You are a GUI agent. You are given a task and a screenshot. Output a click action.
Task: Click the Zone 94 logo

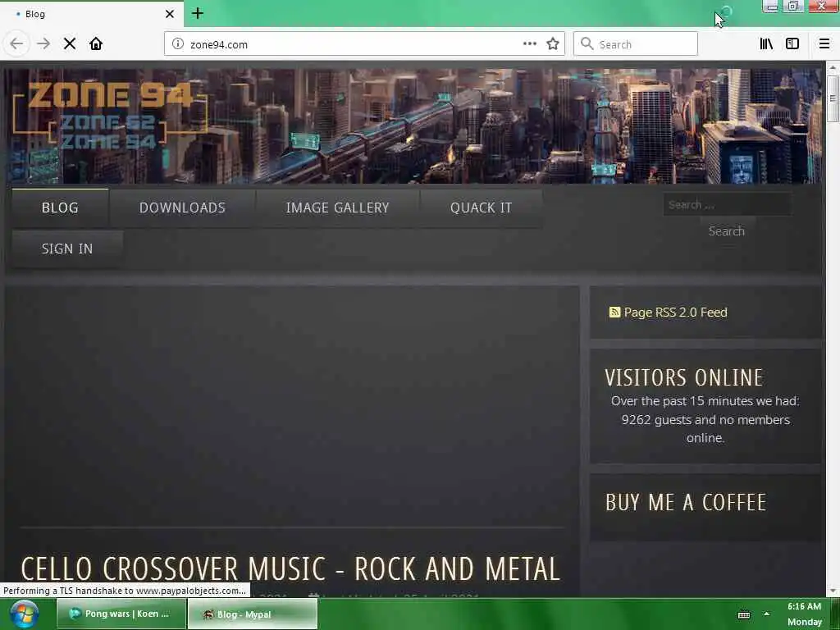(110, 114)
